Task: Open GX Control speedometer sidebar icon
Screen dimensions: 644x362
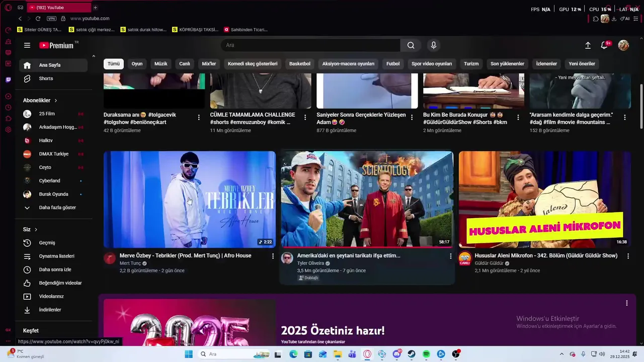Action: (x=8, y=30)
